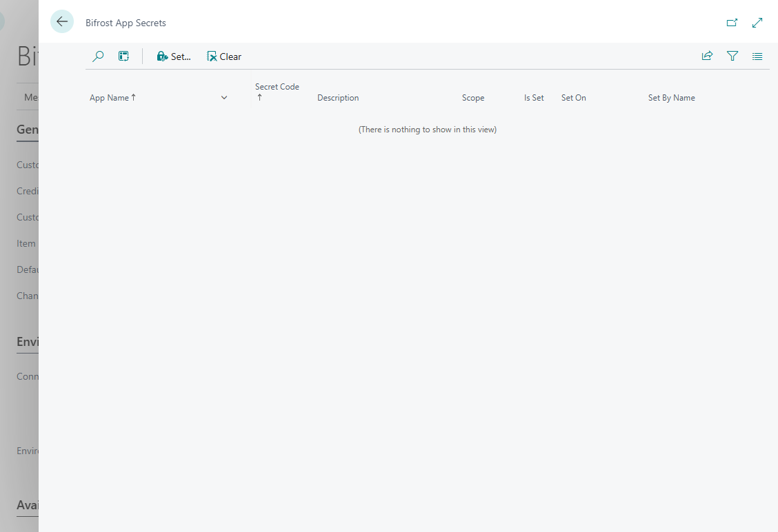Click the Description column header
The width and height of the screenshot is (778, 532).
click(x=338, y=98)
